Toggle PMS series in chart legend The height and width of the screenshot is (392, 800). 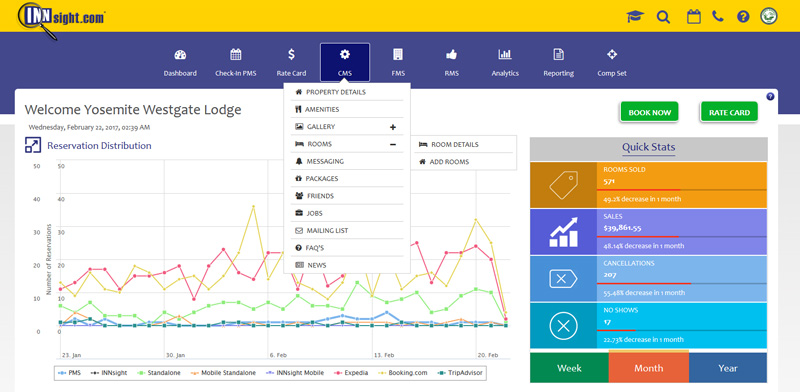coord(69,373)
